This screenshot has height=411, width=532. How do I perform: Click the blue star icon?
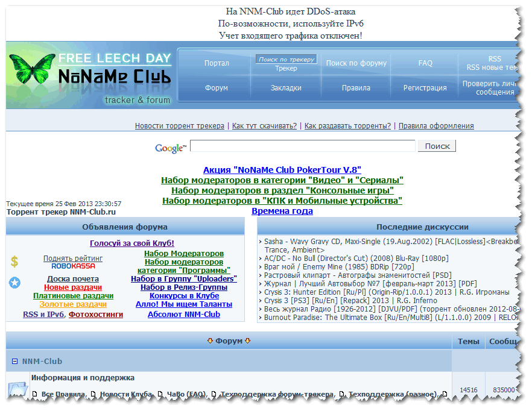[14, 283]
